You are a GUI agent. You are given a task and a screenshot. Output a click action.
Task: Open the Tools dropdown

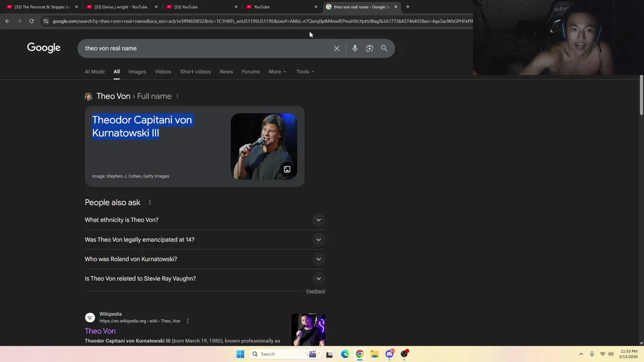305,71
